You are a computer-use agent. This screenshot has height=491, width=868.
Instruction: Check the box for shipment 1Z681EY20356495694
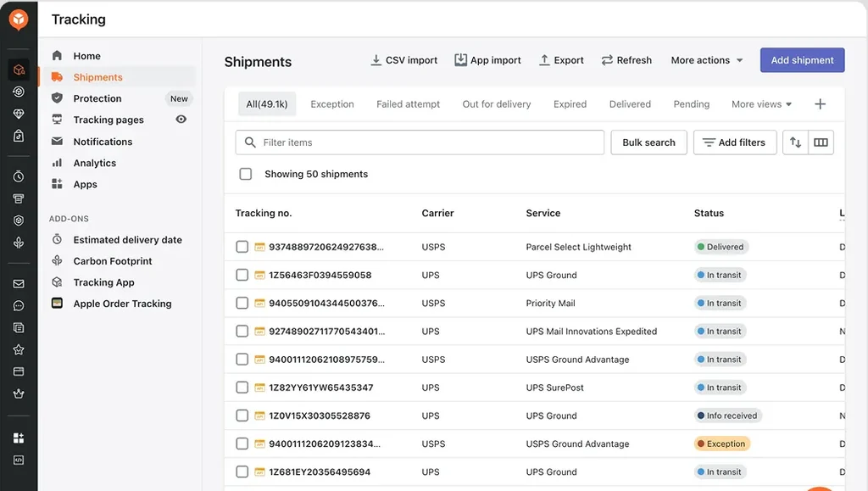point(242,472)
